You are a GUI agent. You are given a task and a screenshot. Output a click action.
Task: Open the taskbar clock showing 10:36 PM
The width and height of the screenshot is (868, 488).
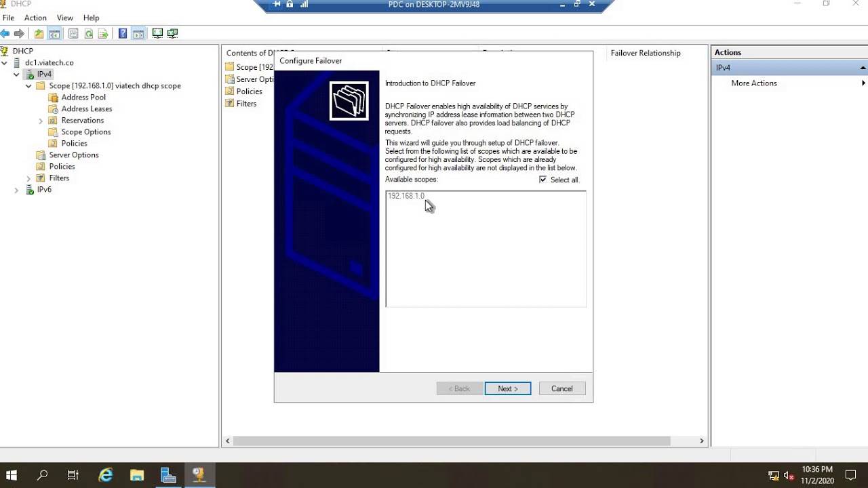click(817, 475)
